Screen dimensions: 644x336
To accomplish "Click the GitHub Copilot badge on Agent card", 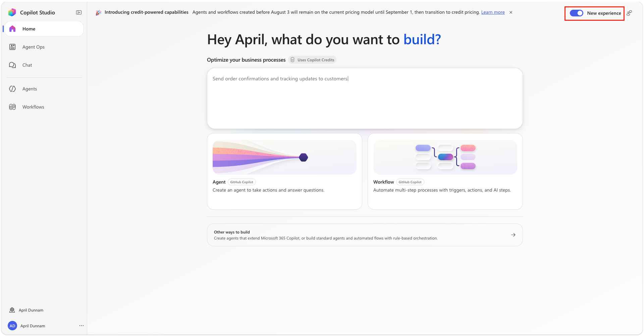I will click(242, 182).
